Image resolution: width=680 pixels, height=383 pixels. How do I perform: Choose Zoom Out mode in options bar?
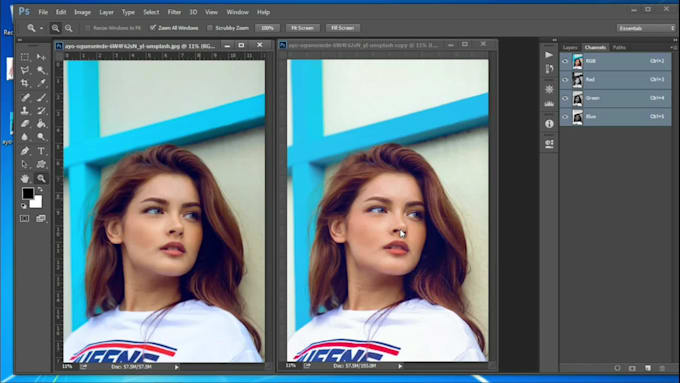pos(69,28)
